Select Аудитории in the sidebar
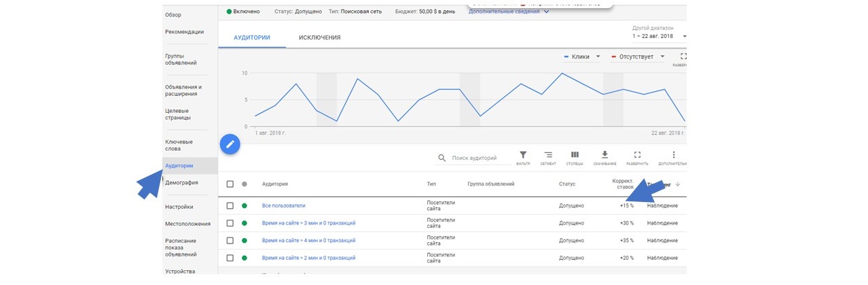 tap(179, 165)
